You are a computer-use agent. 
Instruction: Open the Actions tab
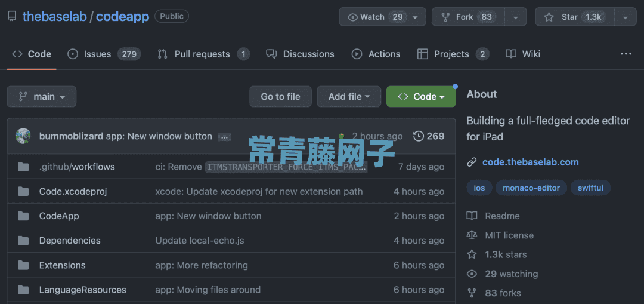(x=376, y=54)
